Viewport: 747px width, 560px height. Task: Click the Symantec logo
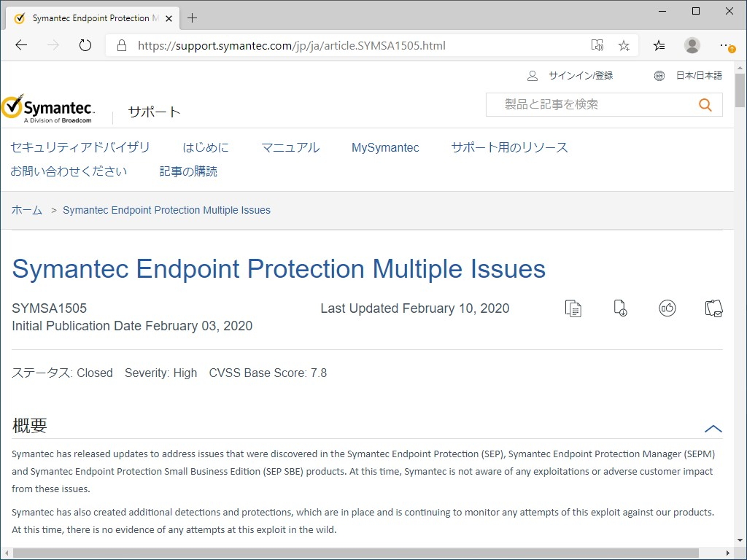pyautogui.click(x=47, y=108)
